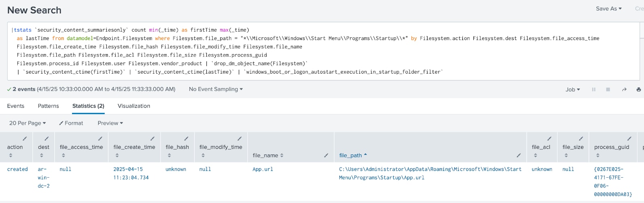Sort by file_access_time arrows
The image size is (644, 203).
point(63,155)
